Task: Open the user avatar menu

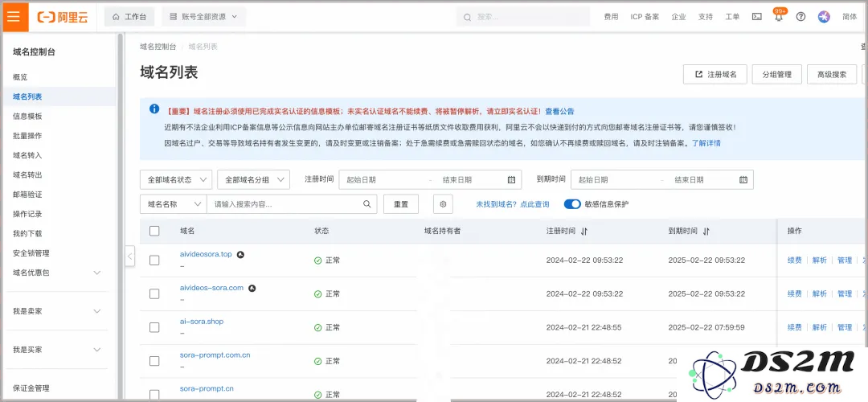Action: click(x=824, y=17)
